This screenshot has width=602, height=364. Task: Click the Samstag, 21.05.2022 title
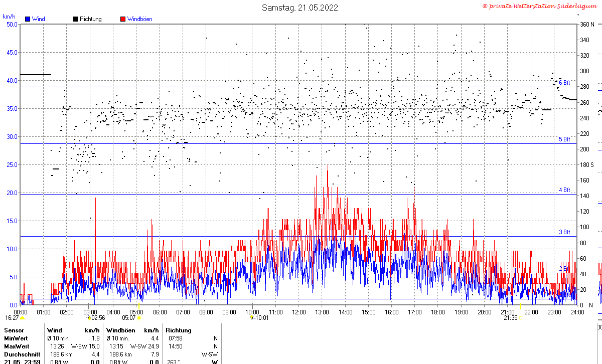tap(300, 8)
